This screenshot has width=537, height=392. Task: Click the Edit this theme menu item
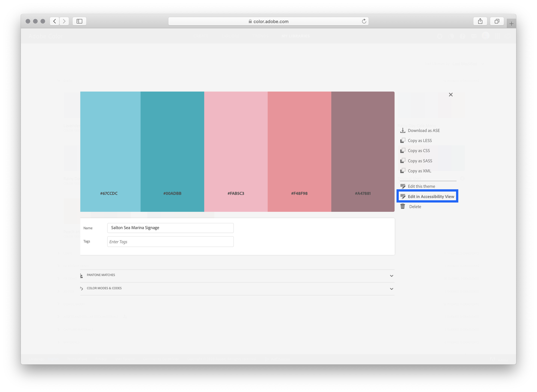point(421,186)
